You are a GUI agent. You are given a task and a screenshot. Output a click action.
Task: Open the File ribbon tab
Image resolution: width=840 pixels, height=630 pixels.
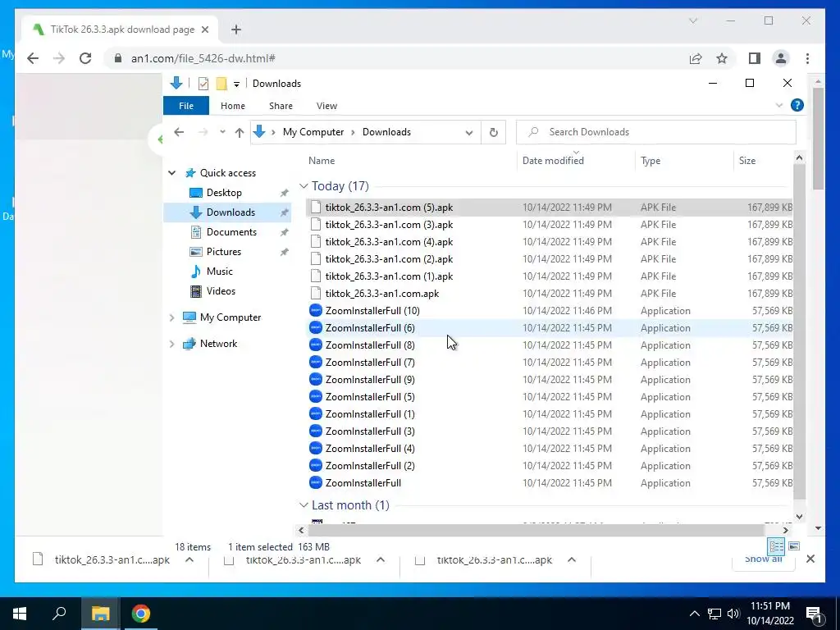tap(186, 106)
